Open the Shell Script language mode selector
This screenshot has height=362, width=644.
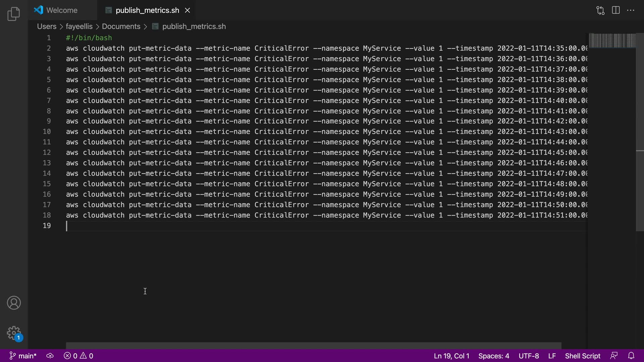[582, 356]
